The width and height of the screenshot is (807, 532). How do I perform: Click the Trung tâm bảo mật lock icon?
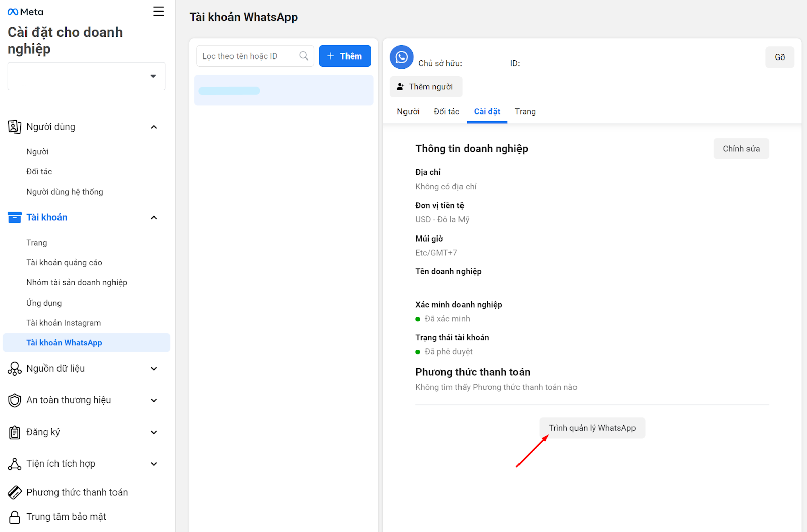[15, 517]
